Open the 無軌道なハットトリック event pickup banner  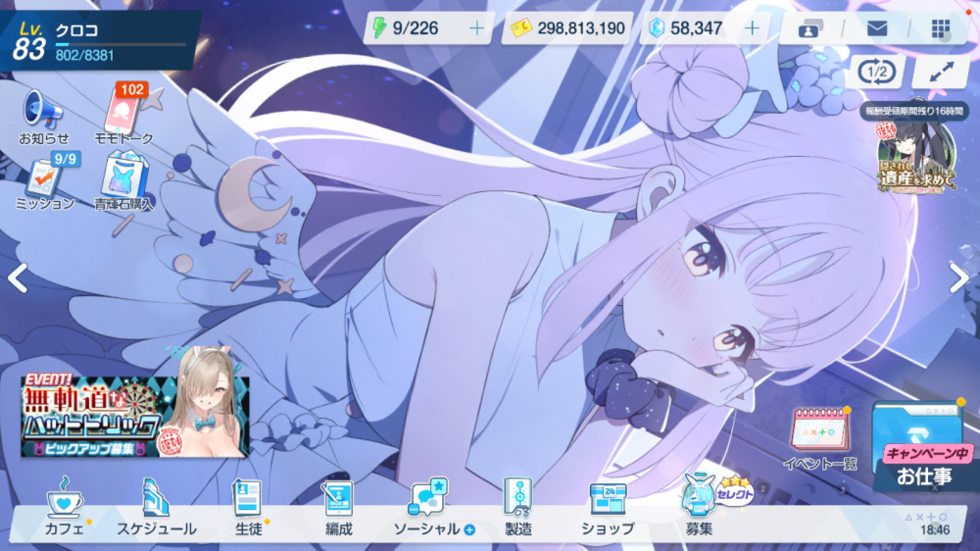134,417
